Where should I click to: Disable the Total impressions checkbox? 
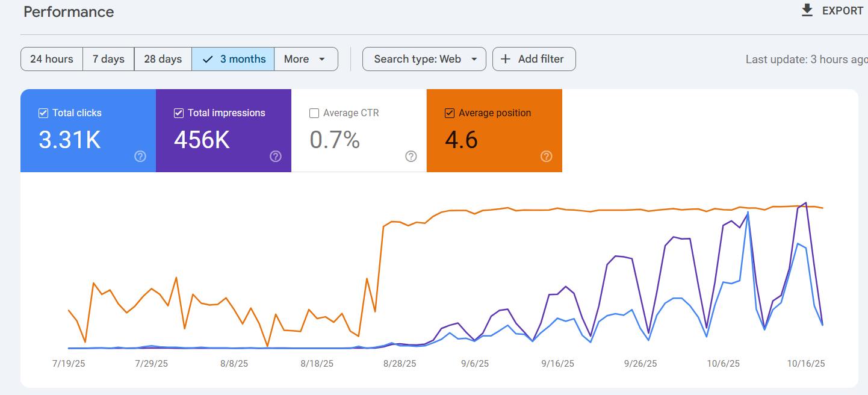(x=178, y=113)
